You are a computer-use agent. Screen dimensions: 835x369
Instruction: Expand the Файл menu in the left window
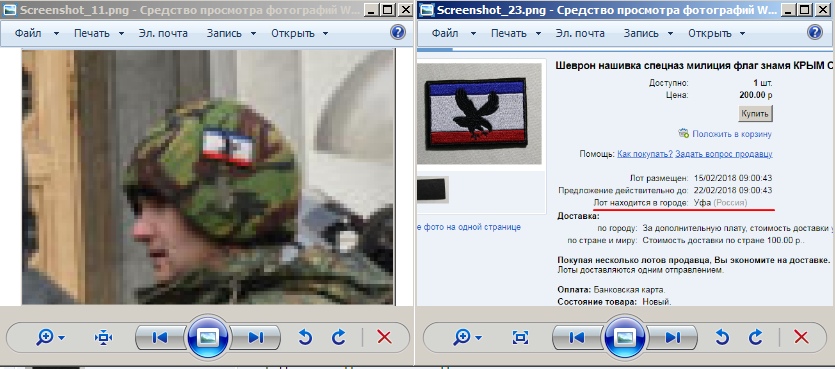(x=36, y=33)
